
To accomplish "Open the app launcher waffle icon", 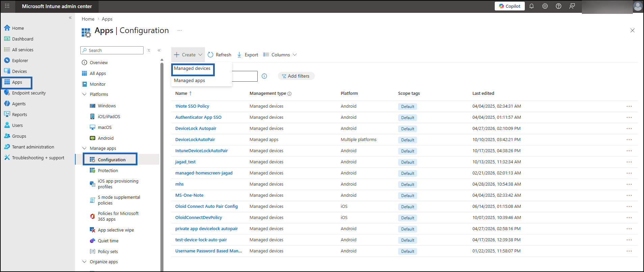I will click(7, 6).
